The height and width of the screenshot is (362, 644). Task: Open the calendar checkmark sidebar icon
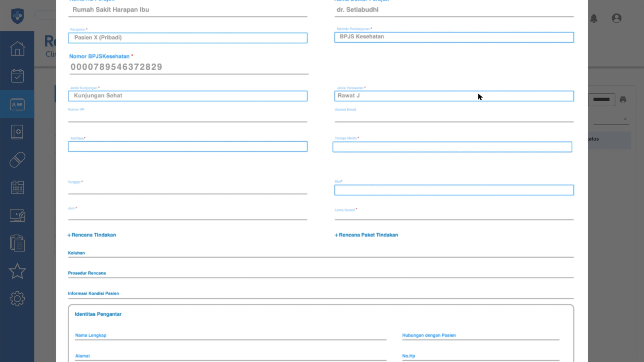click(x=17, y=76)
